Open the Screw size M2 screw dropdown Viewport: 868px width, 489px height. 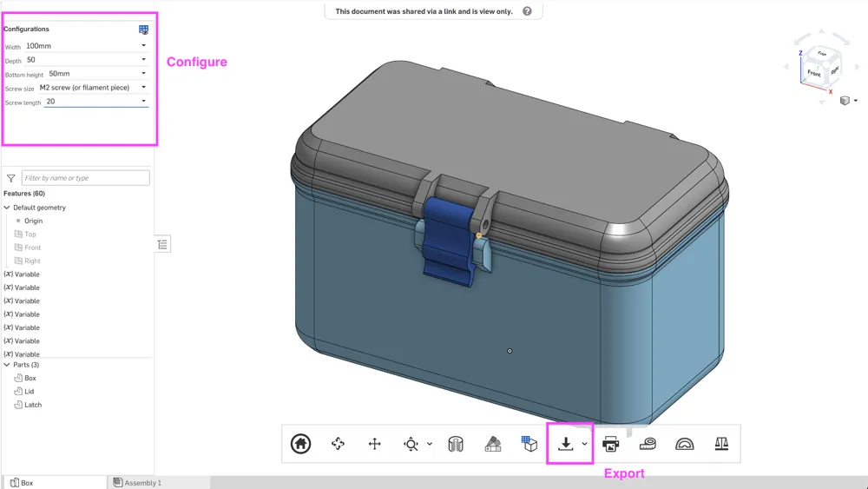coord(93,88)
